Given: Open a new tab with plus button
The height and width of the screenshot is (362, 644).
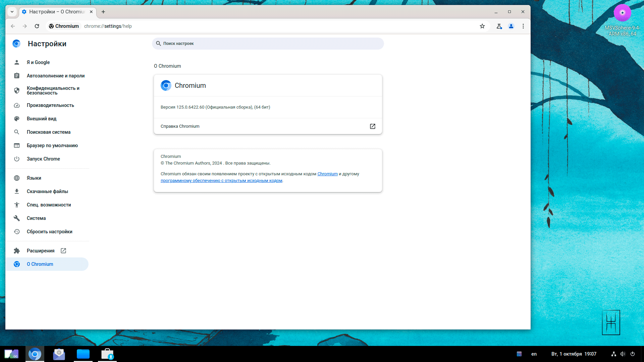Looking at the screenshot, I should point(103,12).
